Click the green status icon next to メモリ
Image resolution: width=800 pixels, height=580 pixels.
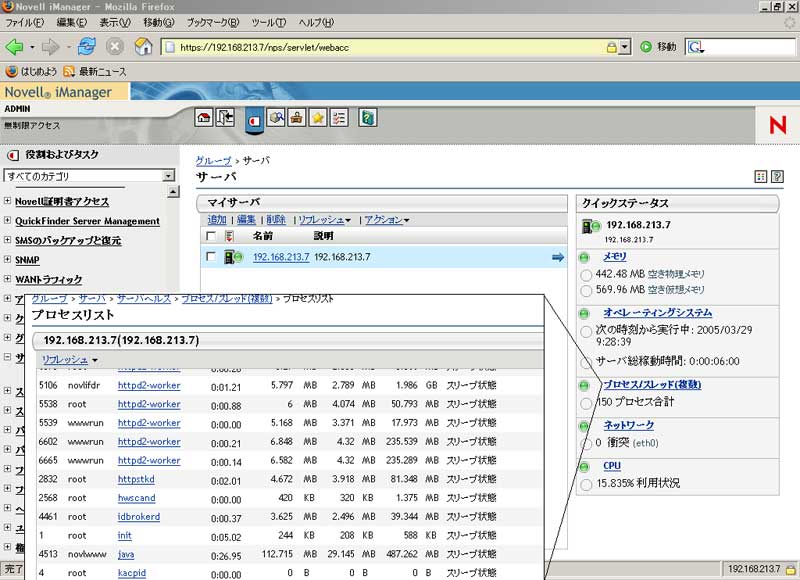pos(584,257)
